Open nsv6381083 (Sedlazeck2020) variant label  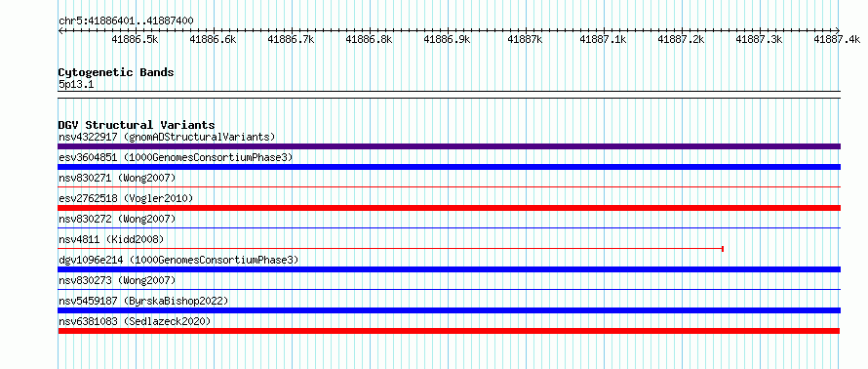click(135, 321)
